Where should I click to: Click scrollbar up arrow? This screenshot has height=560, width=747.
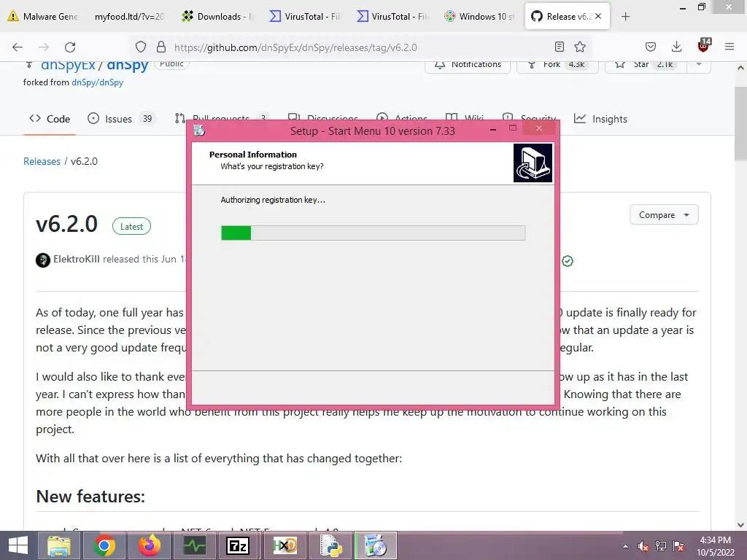[740, 68]
